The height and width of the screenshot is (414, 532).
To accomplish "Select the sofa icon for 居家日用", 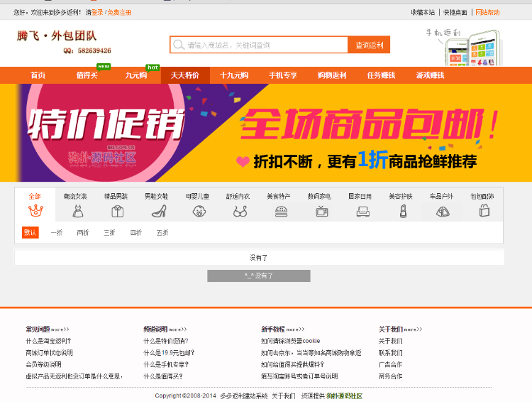I will [362, 212].
